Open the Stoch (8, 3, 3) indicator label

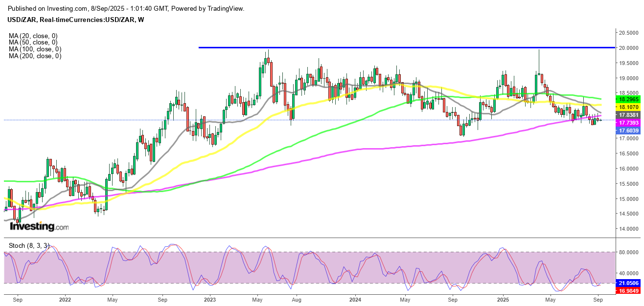tap(29, 244)
